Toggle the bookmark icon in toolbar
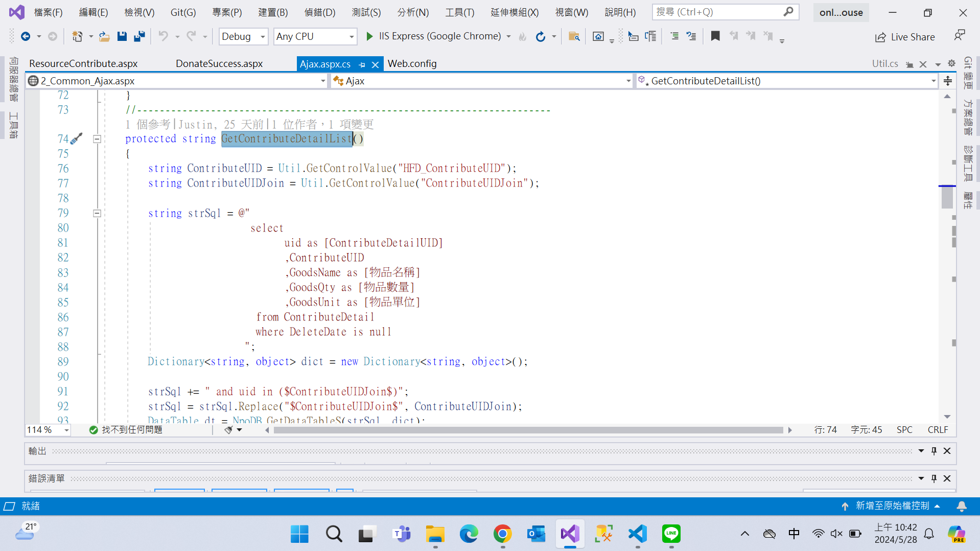 coord(715,36)
